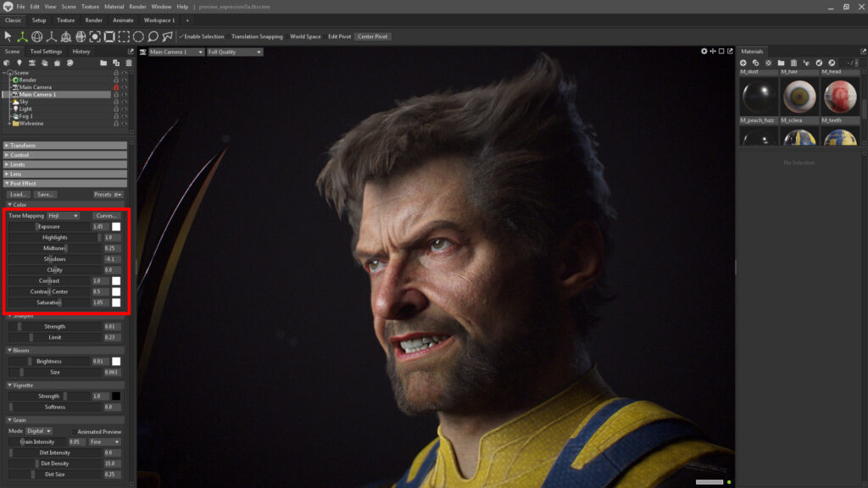Change render quality via Full Quality dropdown
The height and width of the screenshot is (488, 868).
pyautogui.click(x=234, y=52)
